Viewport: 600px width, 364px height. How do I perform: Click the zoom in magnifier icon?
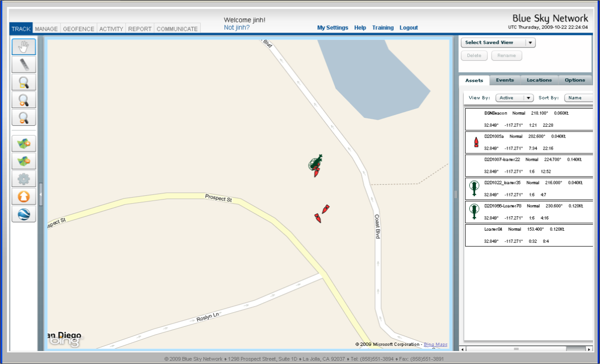pyautogui.click(x=24, y=100)
